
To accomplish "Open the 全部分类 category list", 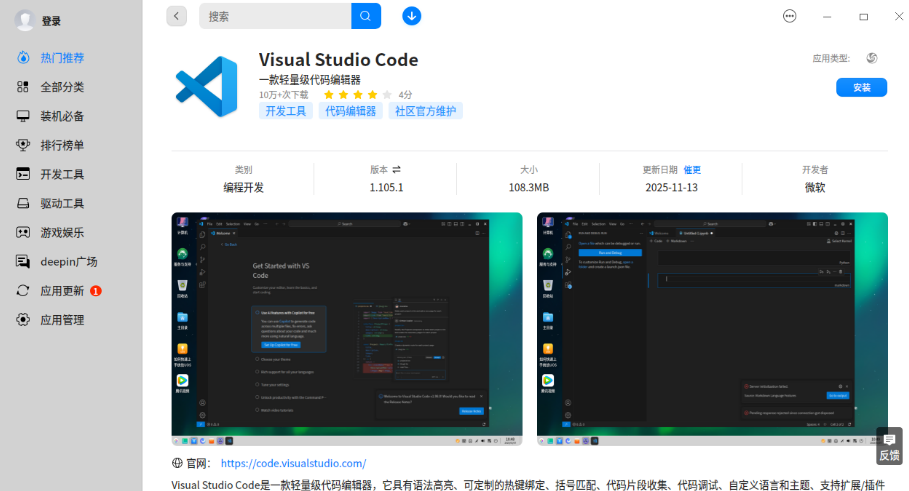I will point(62,87).
